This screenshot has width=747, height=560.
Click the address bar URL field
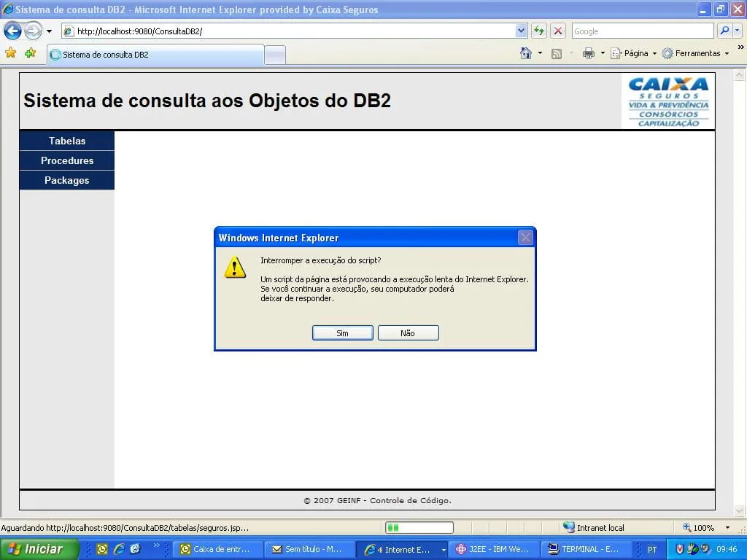click(288, 31)
